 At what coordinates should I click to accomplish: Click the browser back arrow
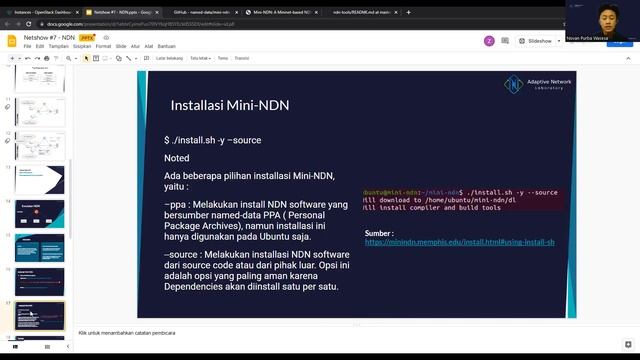point(7,24)
